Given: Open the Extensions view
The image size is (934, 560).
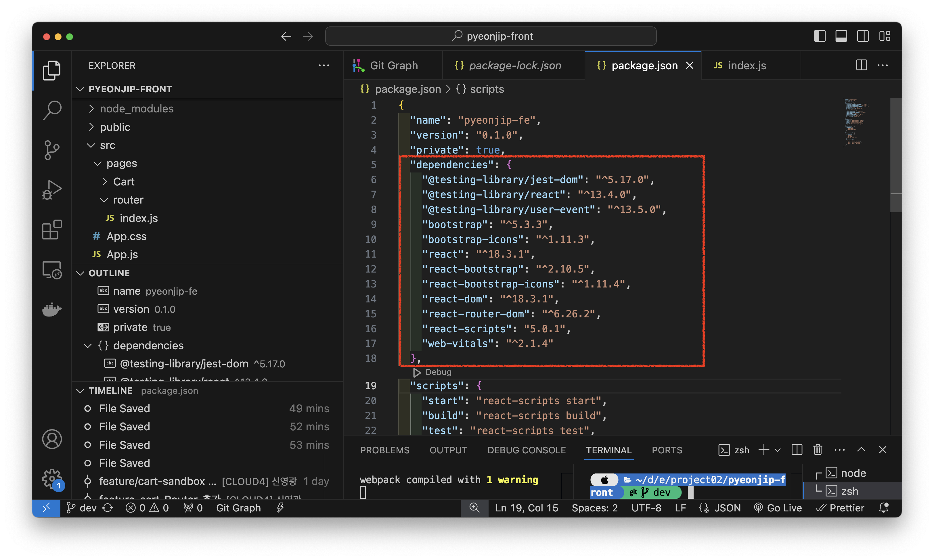Looking at the screenshot, I should (x=52, y=229).
